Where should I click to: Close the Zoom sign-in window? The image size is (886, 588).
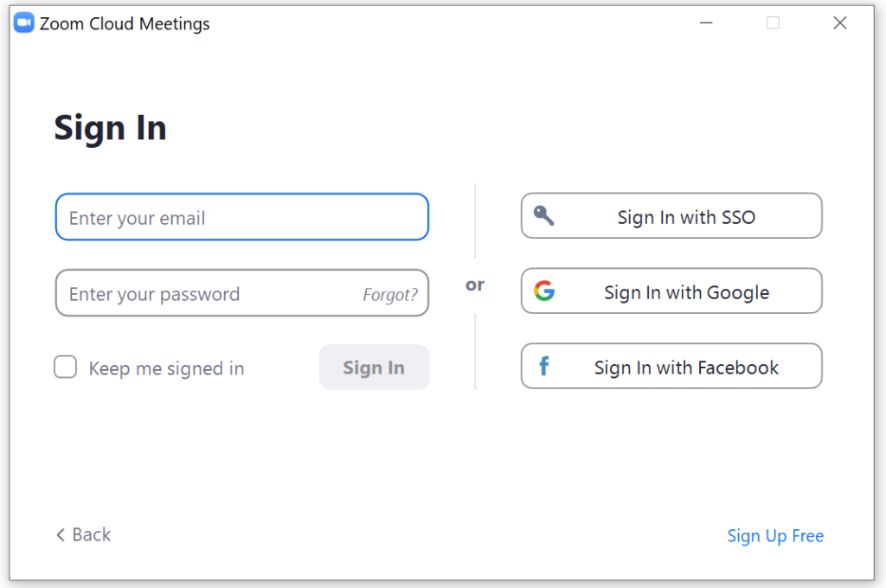pyautogui.click(x=840, y=22)
